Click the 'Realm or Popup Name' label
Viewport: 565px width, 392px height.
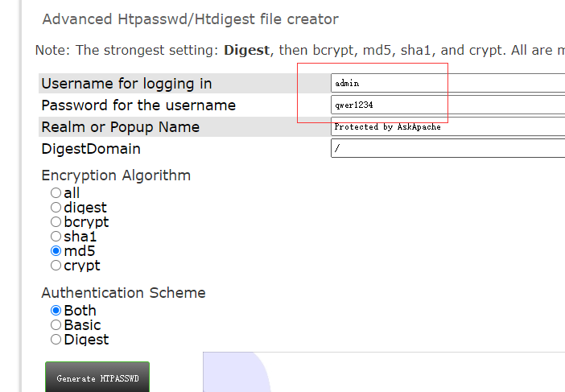point(120,127)
